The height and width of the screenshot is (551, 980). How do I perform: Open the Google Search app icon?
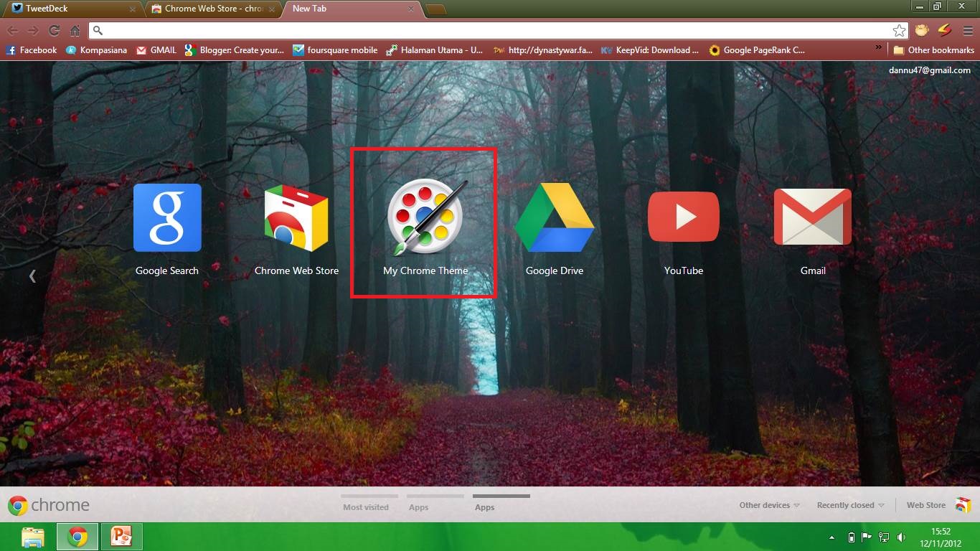[167, 218]
